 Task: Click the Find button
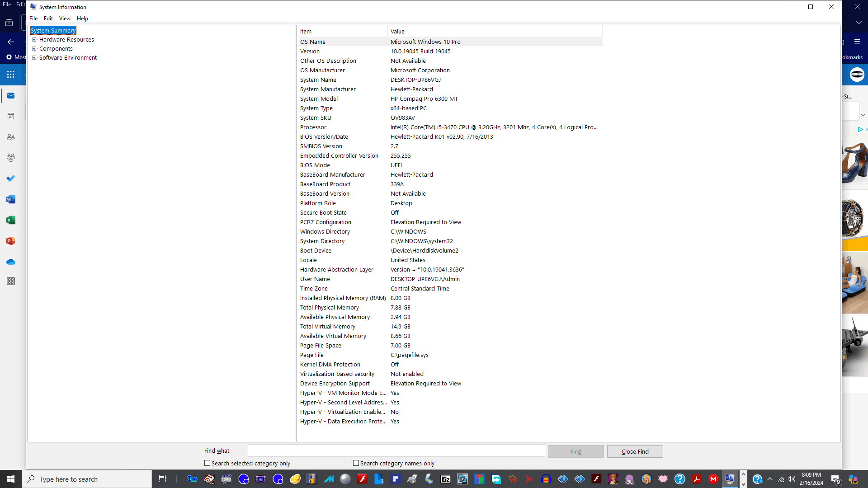pyautogui.click(x=576, y=451)
